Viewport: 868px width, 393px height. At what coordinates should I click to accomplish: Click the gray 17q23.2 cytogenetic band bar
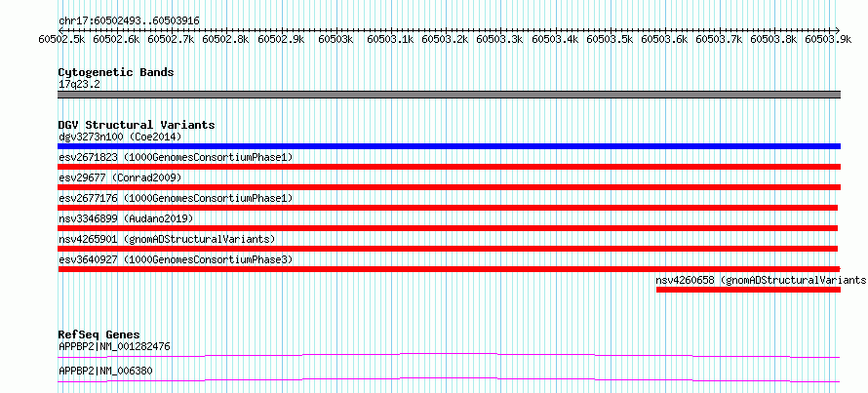[x=450, y=95]
